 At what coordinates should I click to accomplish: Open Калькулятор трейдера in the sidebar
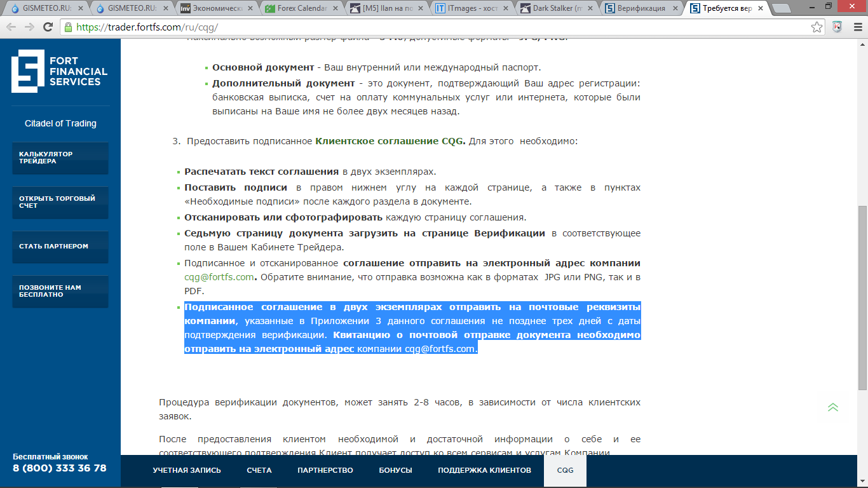click(60, 158)
